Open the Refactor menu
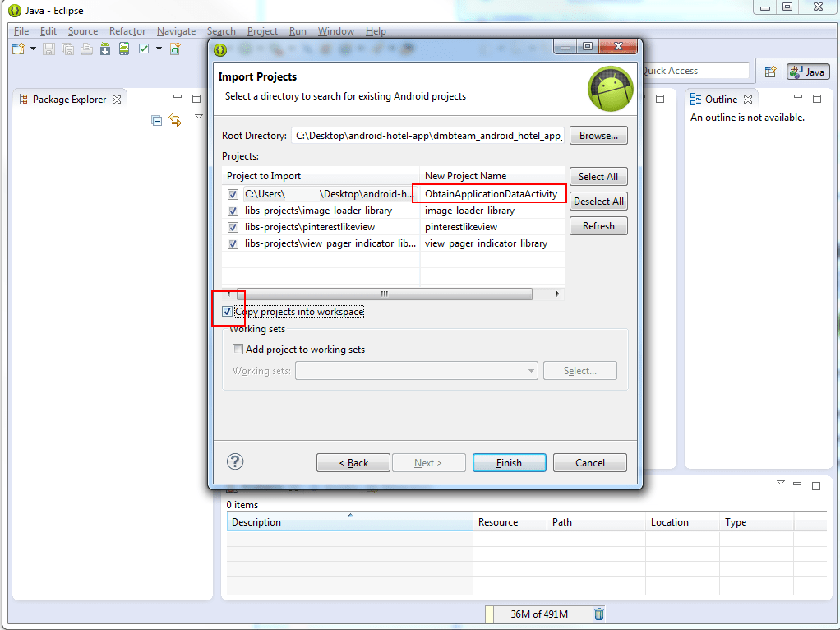The image size is (840, 630). click(127, 31)
